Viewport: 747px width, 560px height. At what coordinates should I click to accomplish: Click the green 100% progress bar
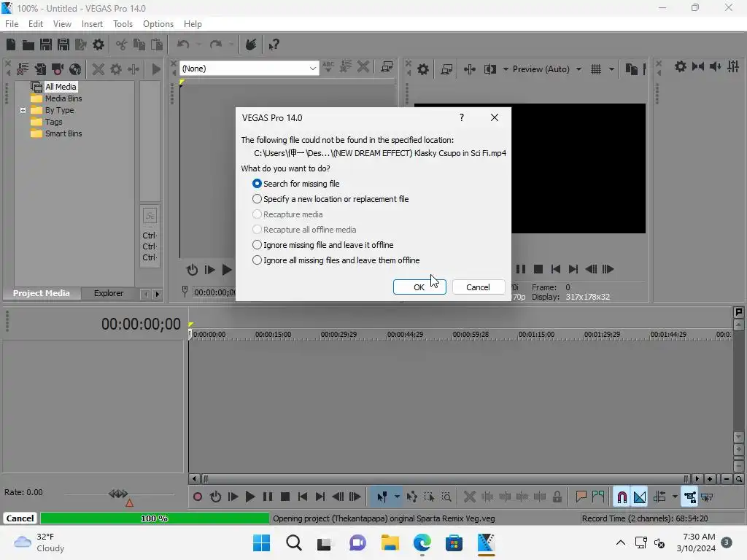[155, 518]
